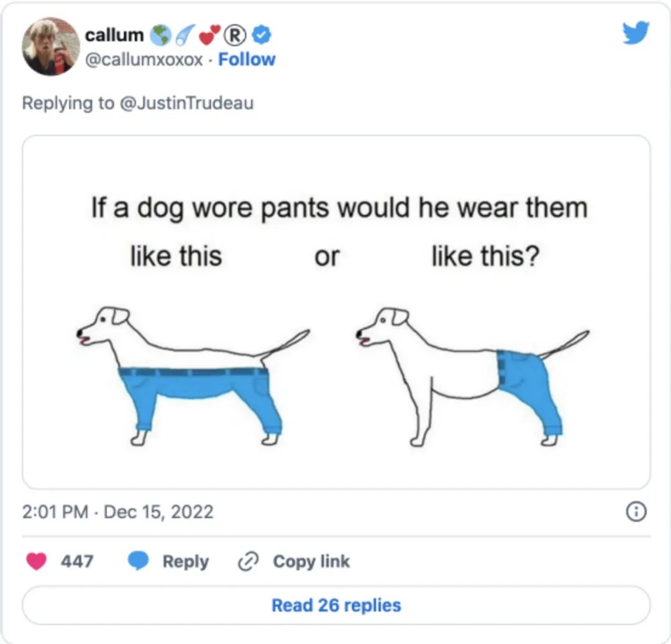Follow the @callumxoxox account

247,60
